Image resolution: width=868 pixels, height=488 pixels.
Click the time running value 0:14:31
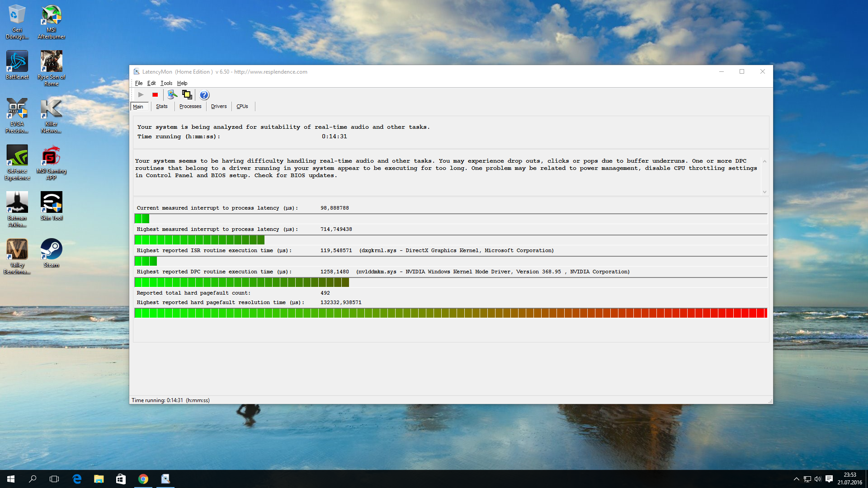pos(335,136)
